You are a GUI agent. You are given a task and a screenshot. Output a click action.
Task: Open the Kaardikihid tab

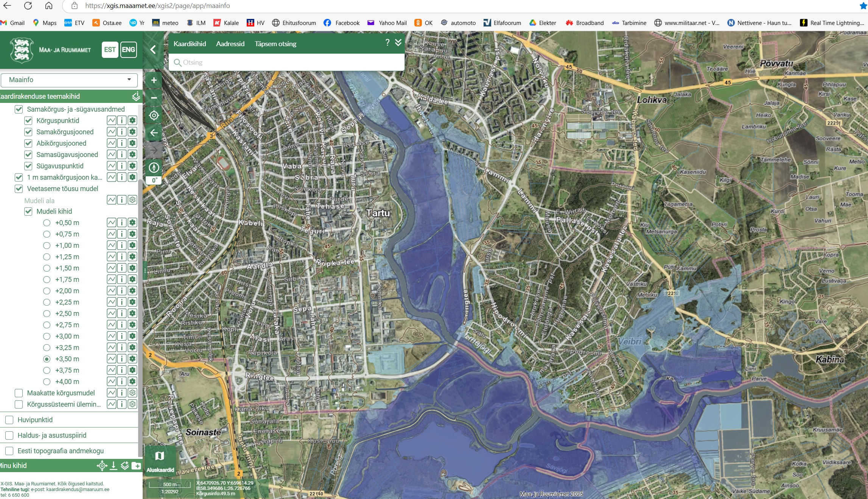click(x=190, y=44)
